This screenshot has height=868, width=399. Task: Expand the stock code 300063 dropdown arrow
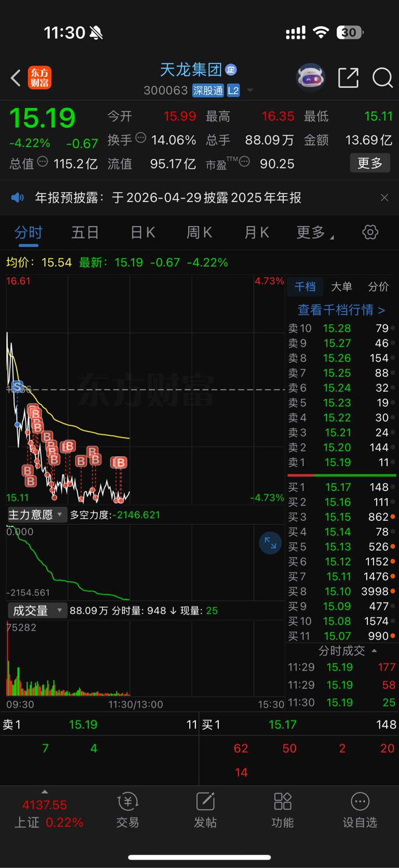pyautogui.click(x=250, y=90)
